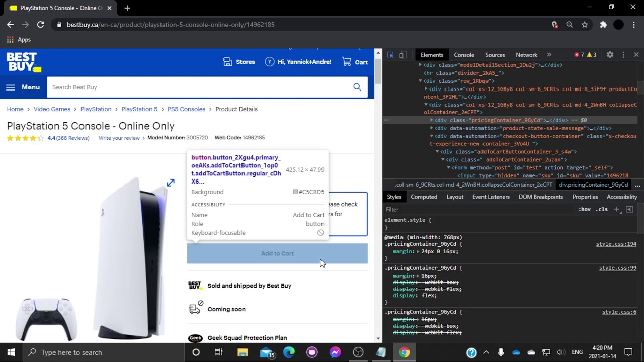Click the Task View taskbar icon
644x362 pixels.
[218, 352]
